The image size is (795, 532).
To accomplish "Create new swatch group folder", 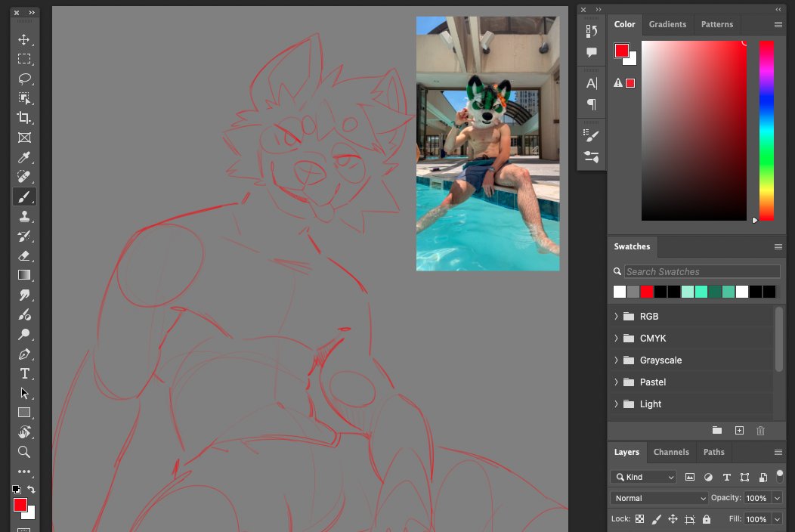I will pyautogui.click(x=717, y=431).
